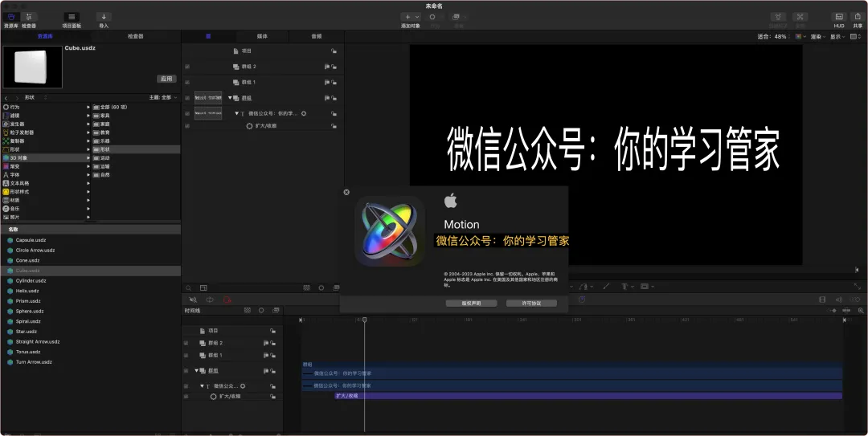Open the canvas color channels dropdown
The height and width of the screenshot is (436, 868).
pyautogui.click(x=800, y=36)
